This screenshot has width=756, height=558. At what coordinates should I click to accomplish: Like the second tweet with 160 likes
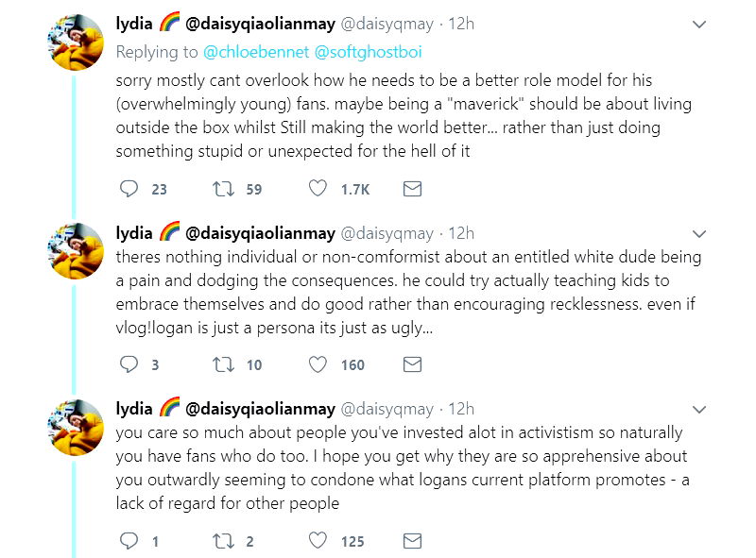pos(318,364)
